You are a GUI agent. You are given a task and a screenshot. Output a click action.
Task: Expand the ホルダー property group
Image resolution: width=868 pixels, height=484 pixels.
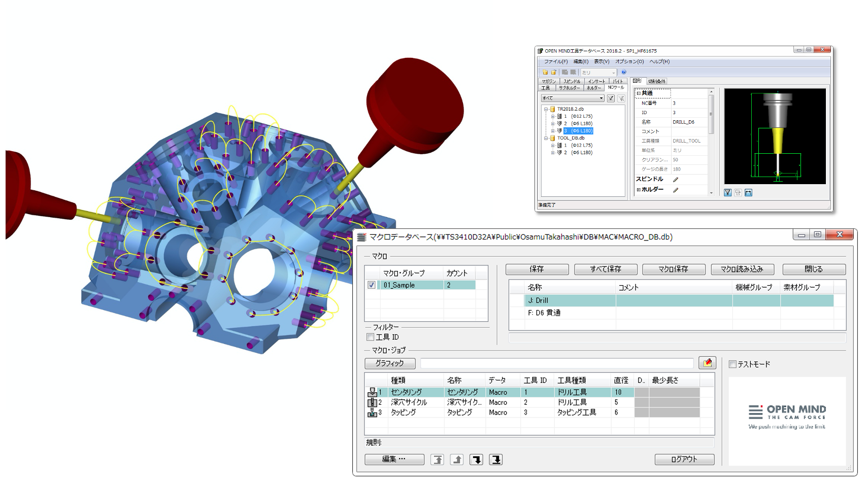coord(639,190)
